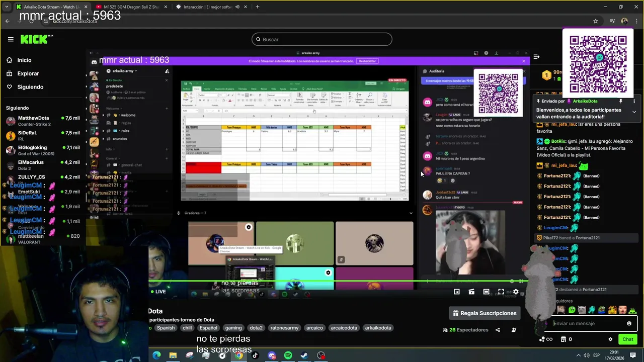
Task: Show hidden system tray icons
Action: click(579, 355)
